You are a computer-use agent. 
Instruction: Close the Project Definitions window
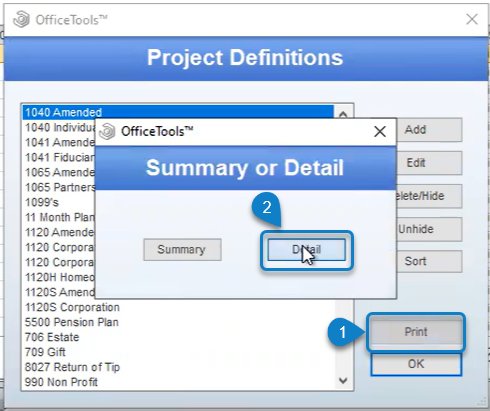pos(472,19)
